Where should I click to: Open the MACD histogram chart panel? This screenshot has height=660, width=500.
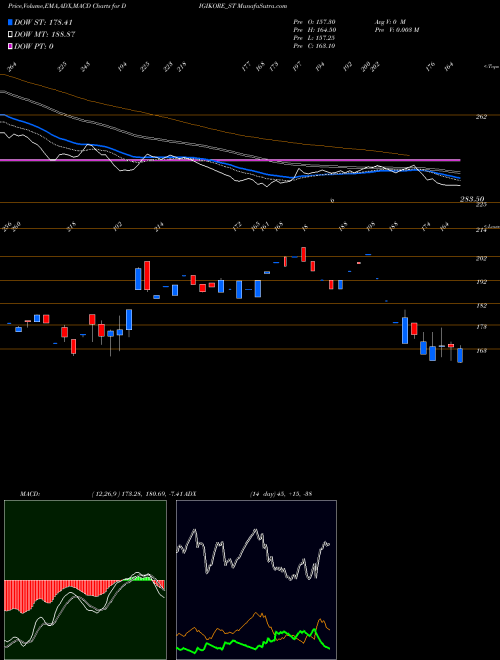click(x=85, y=580)
